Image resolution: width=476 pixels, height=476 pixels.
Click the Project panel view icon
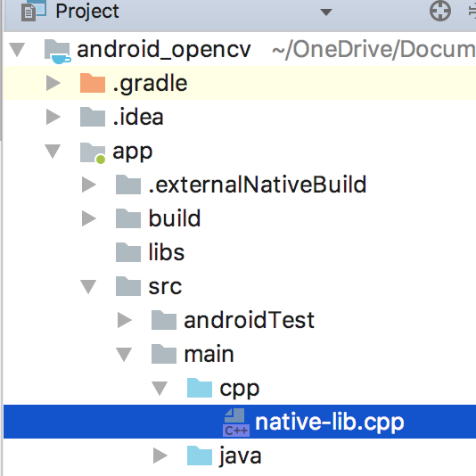click(x=34, y=11)
